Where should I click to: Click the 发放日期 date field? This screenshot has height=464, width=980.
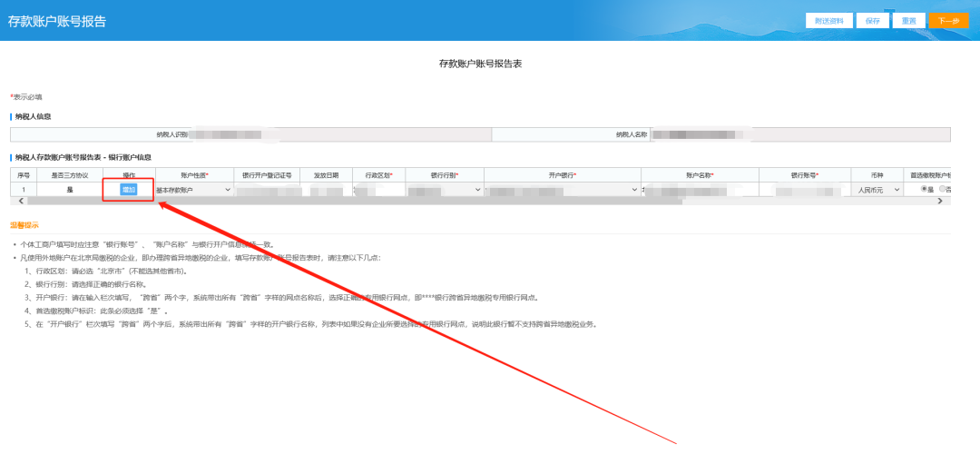pos(326,190)
